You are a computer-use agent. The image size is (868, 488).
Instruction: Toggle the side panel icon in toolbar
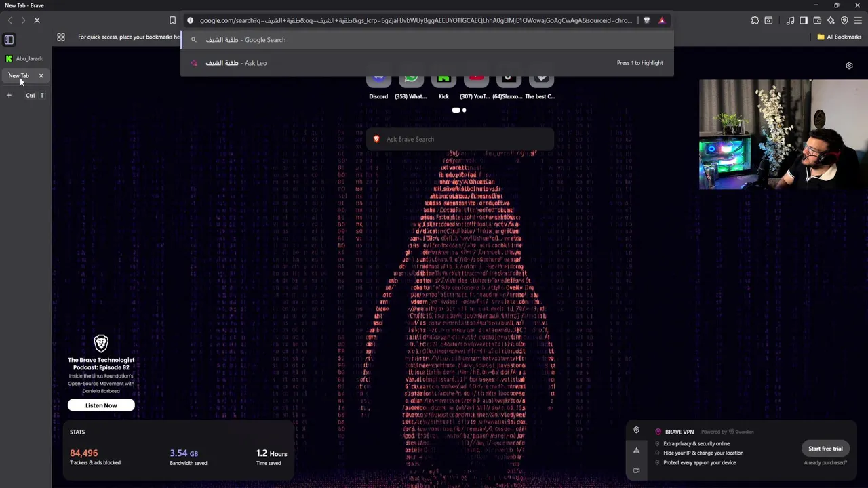[804, 20]
